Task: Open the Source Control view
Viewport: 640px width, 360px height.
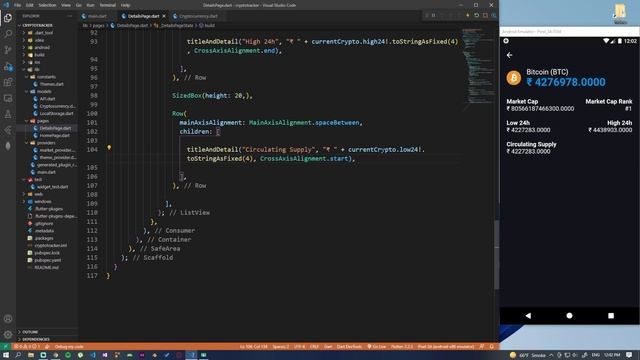Action: (8, 50)
